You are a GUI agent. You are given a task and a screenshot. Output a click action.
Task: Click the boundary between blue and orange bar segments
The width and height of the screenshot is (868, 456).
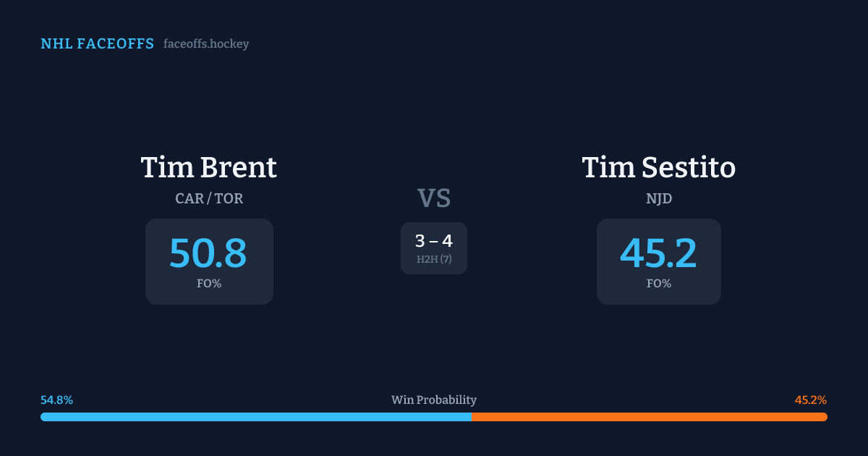pos(472,417)
